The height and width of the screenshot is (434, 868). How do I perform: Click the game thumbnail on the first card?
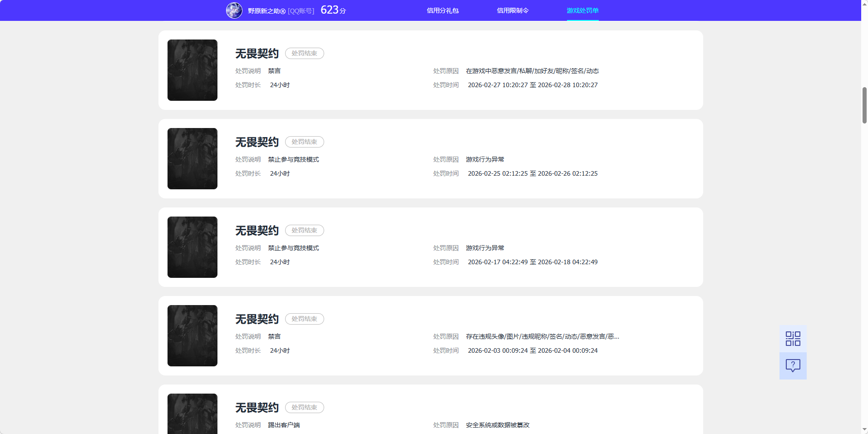coord(192,70)
